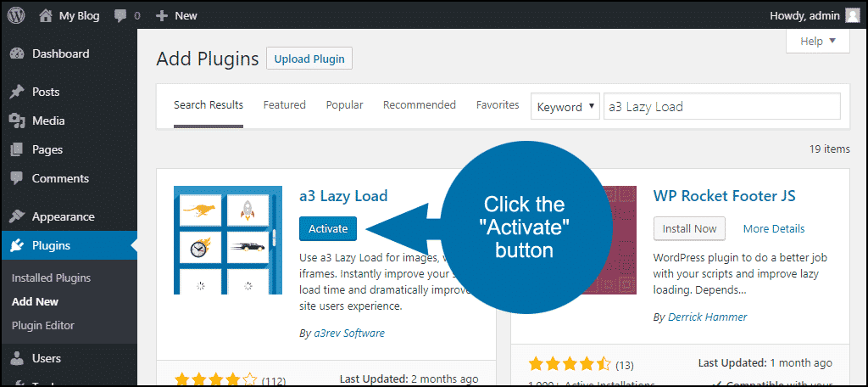
Task: Switch to Popular tab
Action: tap(344, 105)
